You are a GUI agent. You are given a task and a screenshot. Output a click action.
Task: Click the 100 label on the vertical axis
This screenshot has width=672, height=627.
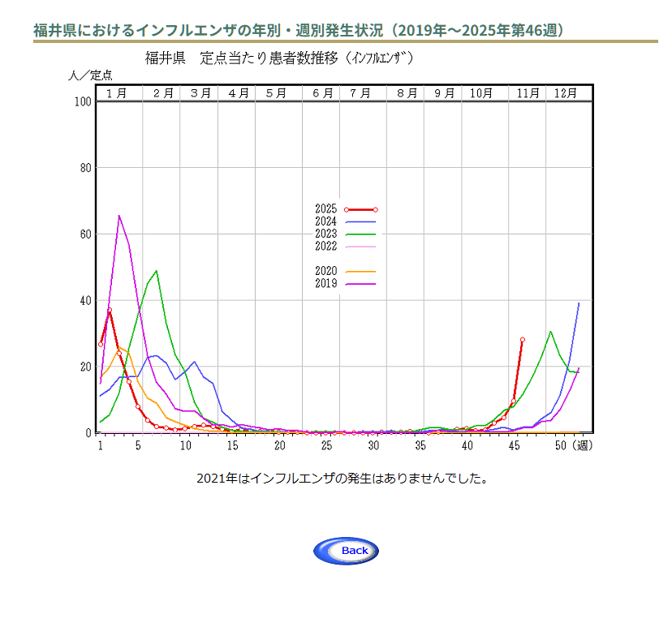click(81, 102)
